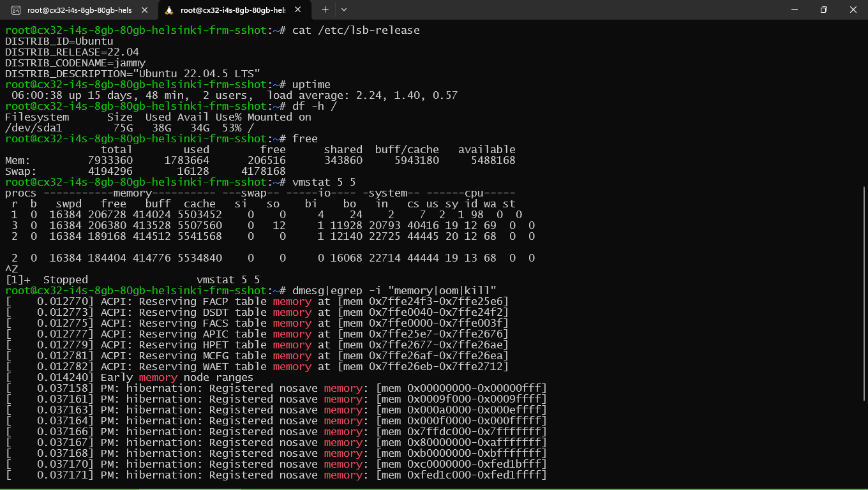The width and height of the screenshot is (868, 490).
Task: Click the vmstat bo value '11928'
Action: 347,225
